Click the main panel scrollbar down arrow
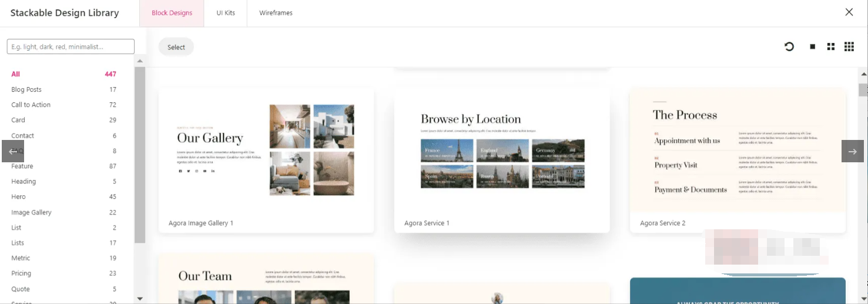 pyautogui.click(x=863, y=299)
